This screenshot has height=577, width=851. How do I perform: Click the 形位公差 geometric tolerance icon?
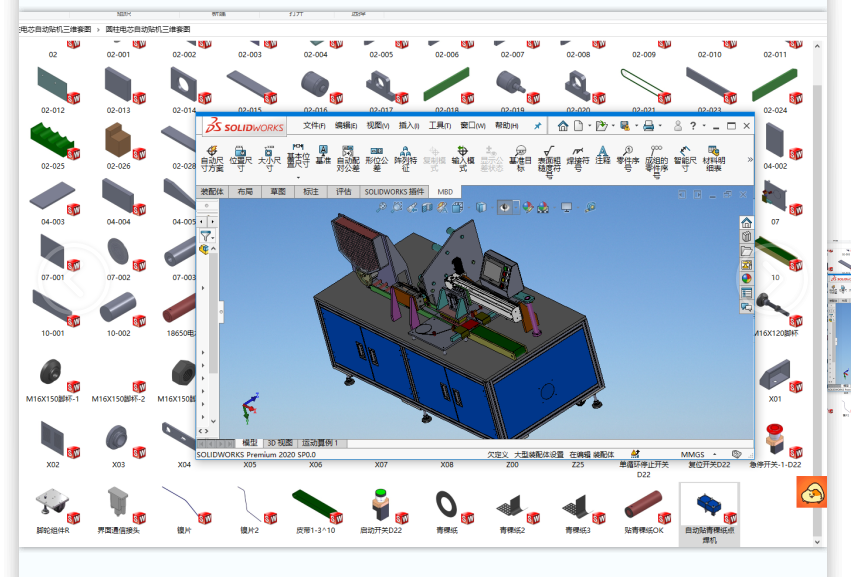(x=376, y=153)
